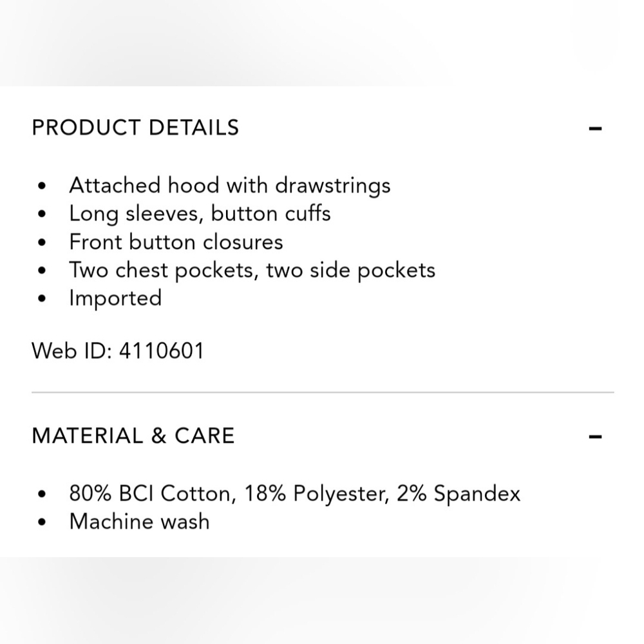Click the "Web ID:" label

[73, 352]
